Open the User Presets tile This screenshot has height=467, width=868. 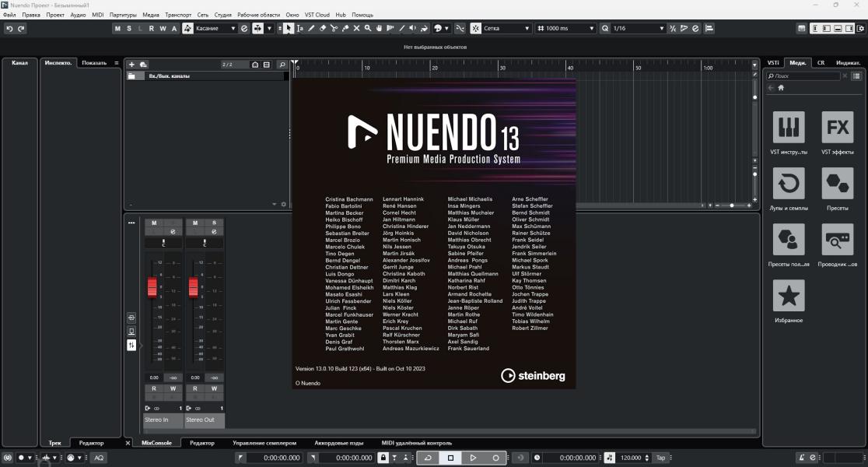click(x=789, y=239)
